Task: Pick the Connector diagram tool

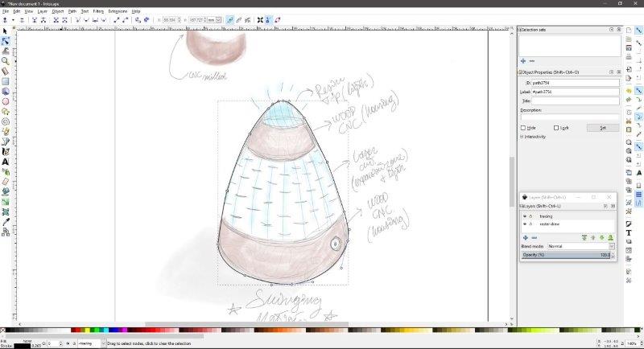Action: [x=6, y=232]
